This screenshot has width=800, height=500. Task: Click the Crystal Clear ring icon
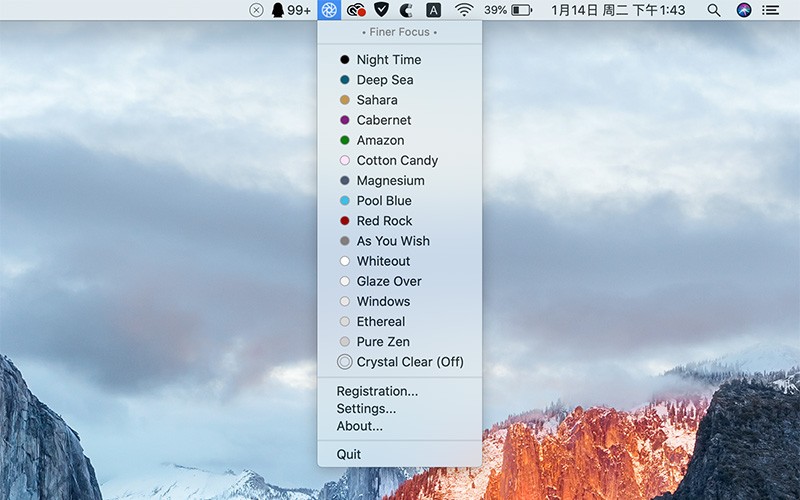coord(345,362)
